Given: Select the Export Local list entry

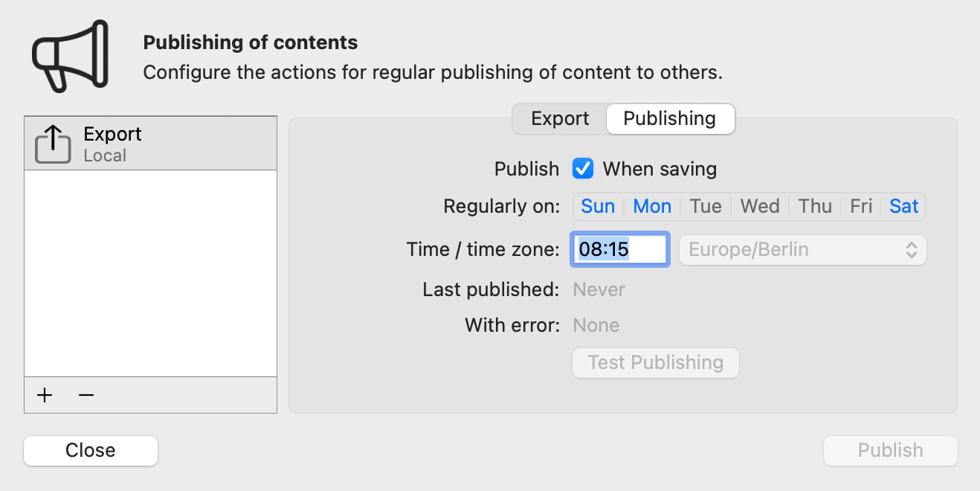Looking at the screenshot, I should [150, 144].
